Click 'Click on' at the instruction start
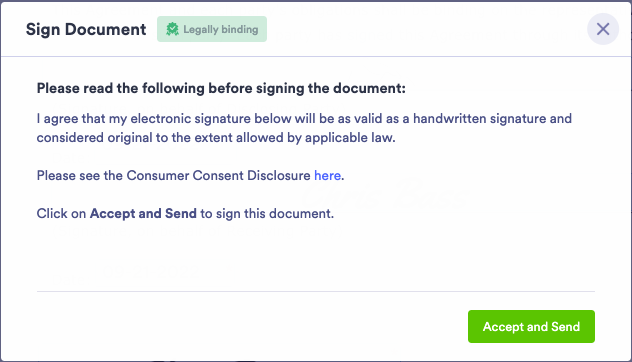The height and width of the screenshot is (362, 632). pos(61,213)
